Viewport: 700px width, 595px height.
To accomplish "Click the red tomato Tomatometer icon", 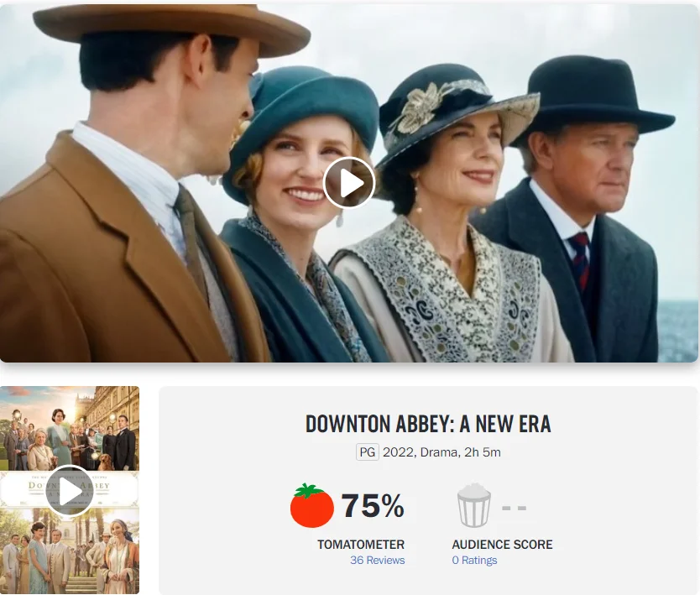I will tap(312, 506).
